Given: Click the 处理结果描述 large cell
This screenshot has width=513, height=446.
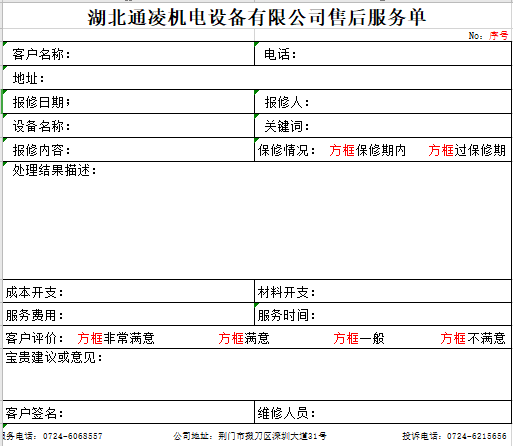Looking at the screenshot, I should [x=257, y=221].
